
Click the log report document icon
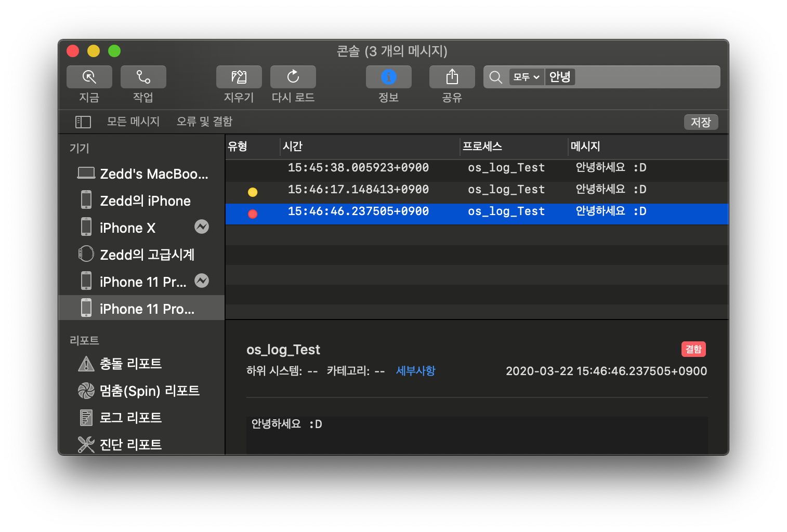pos(86,418)
